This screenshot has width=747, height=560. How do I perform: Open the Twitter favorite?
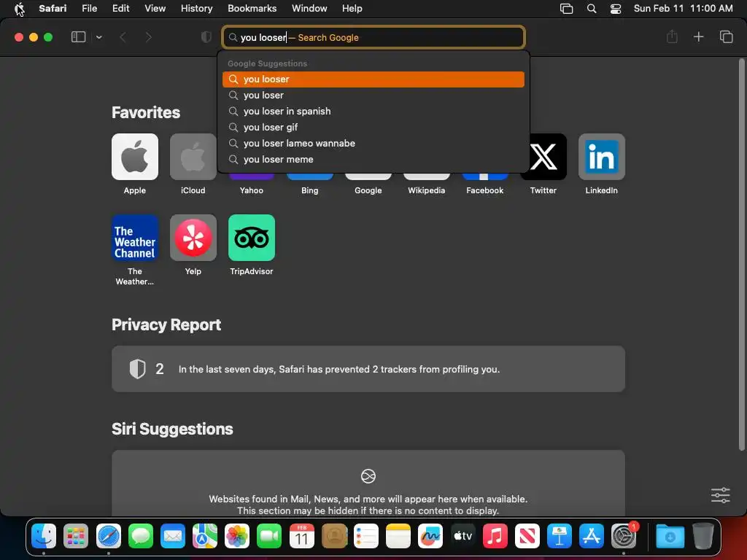pyautogui.click(x=543, y=157)
